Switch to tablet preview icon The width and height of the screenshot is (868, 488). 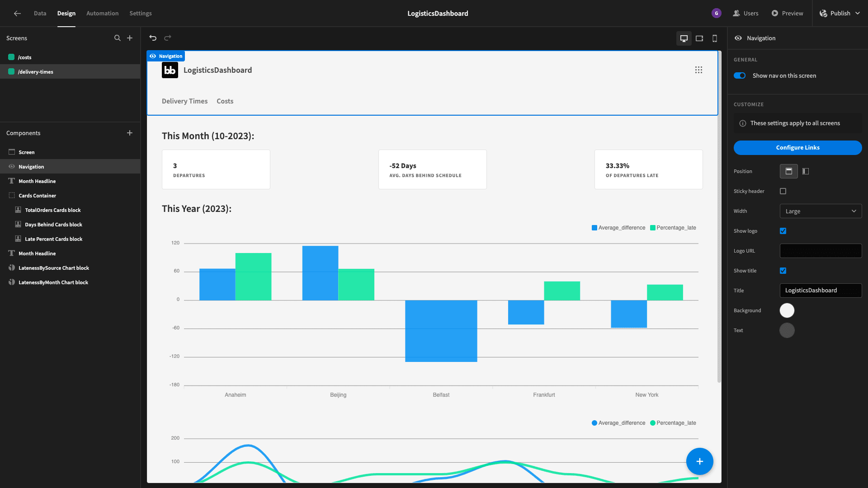(699, 38)
